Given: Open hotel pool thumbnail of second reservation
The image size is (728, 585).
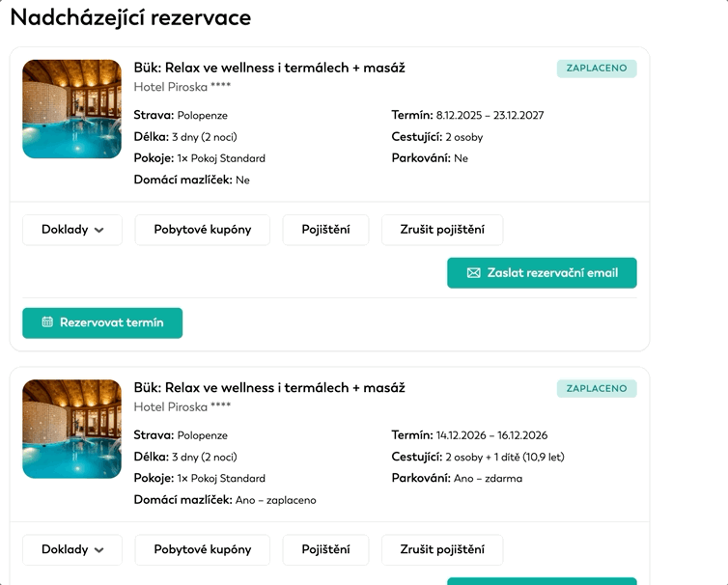Looking at the screenshot, I should (x=72, y=429).
